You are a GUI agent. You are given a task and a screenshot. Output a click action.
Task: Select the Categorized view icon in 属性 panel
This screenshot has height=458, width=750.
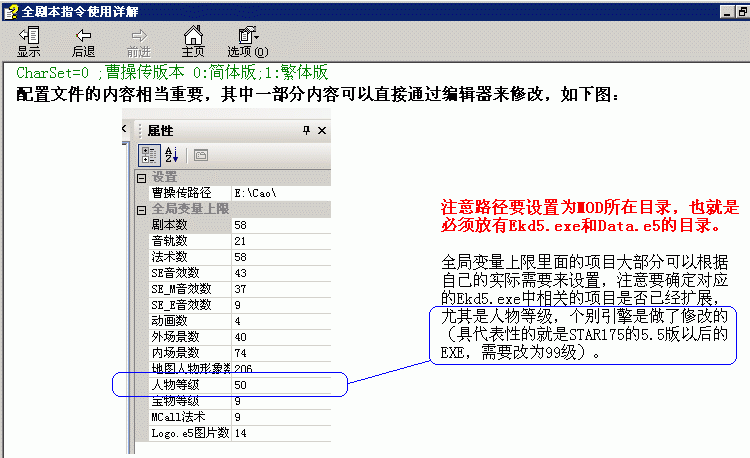point(146,155)
